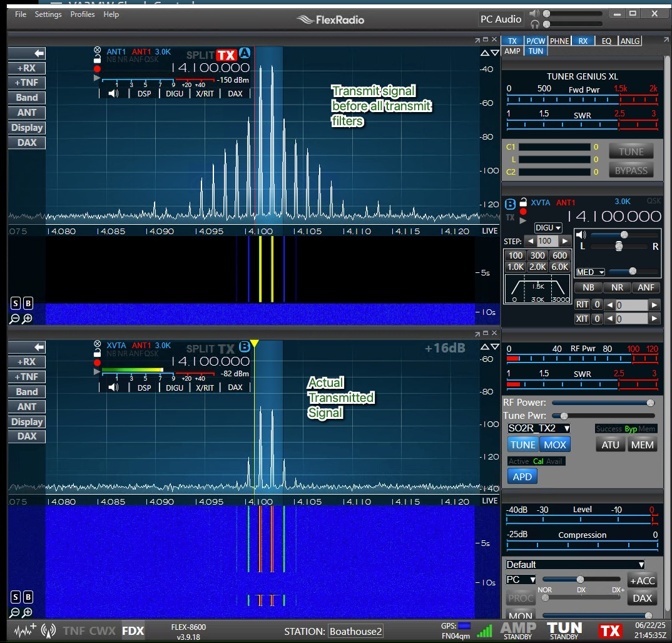Viewport: 672px width, 643px height.
Task: Click the antenna broadcast icon in status bar
Action: [x=48, y=630]
